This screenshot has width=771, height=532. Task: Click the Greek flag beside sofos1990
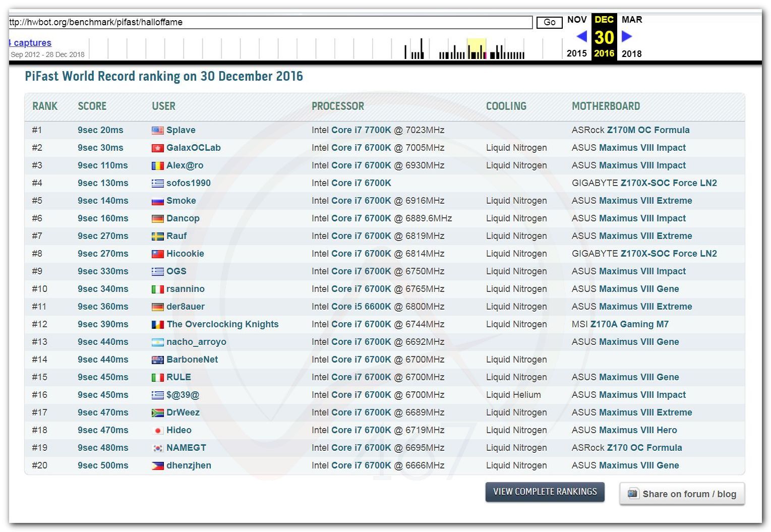pos(157,183)
